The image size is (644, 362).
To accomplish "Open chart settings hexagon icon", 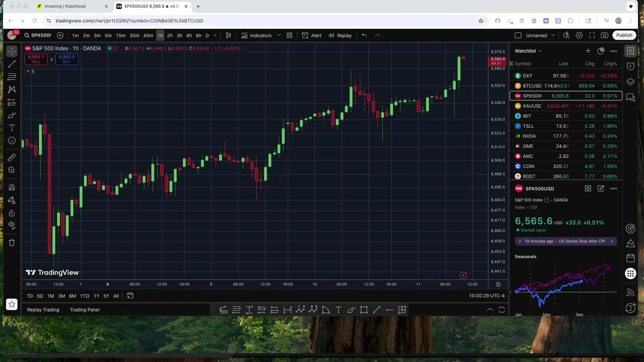I will [x=579, y=35].
